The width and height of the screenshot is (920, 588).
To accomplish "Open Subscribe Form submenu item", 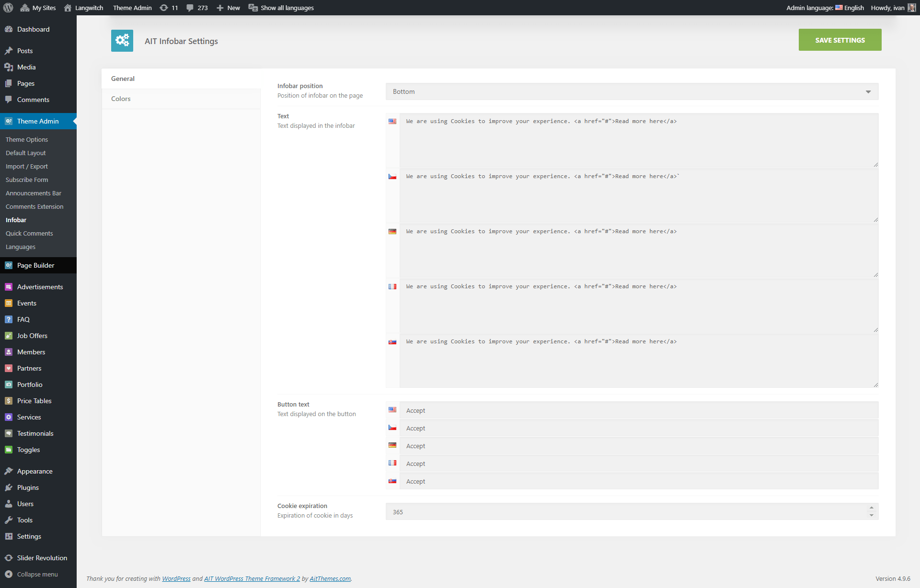I will (27, 180).
